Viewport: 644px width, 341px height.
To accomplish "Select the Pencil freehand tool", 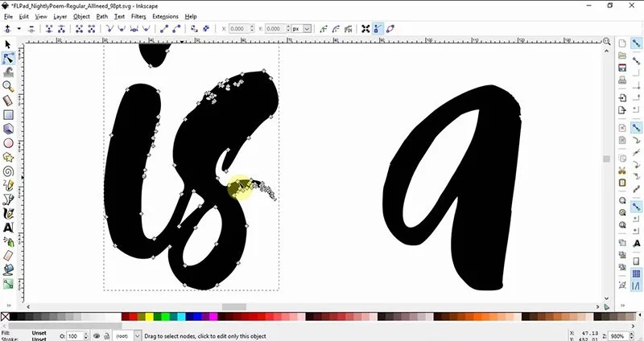I will [8, 185].
